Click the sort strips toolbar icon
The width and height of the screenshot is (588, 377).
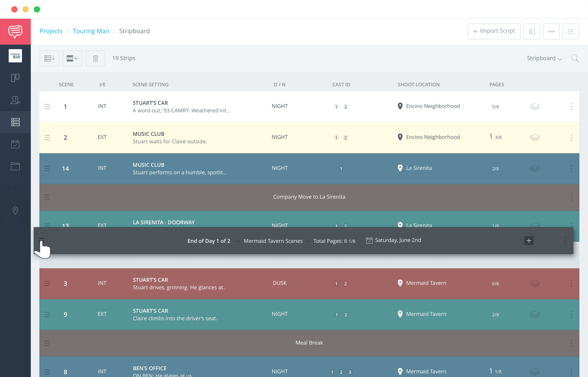click(49, 58)
